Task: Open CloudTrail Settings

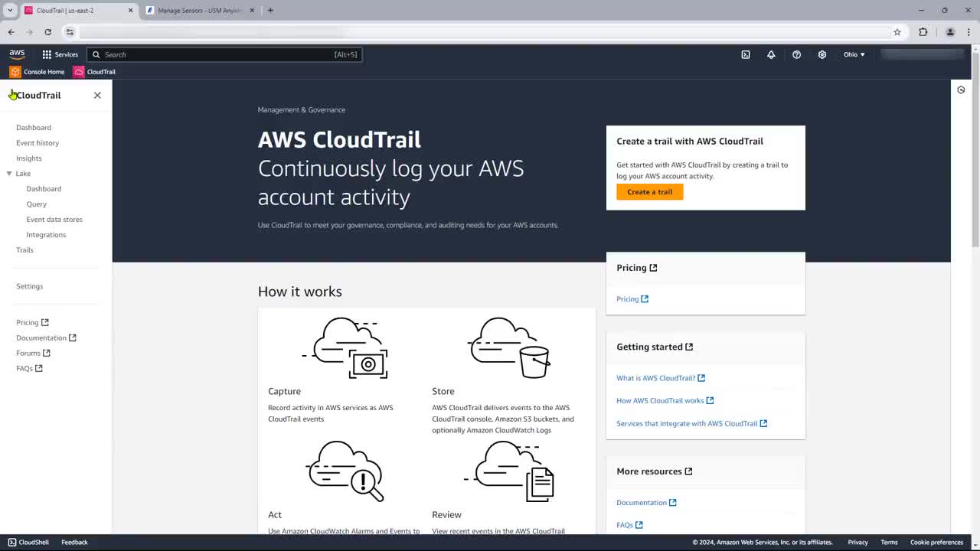Action: [x=30, y=286]
